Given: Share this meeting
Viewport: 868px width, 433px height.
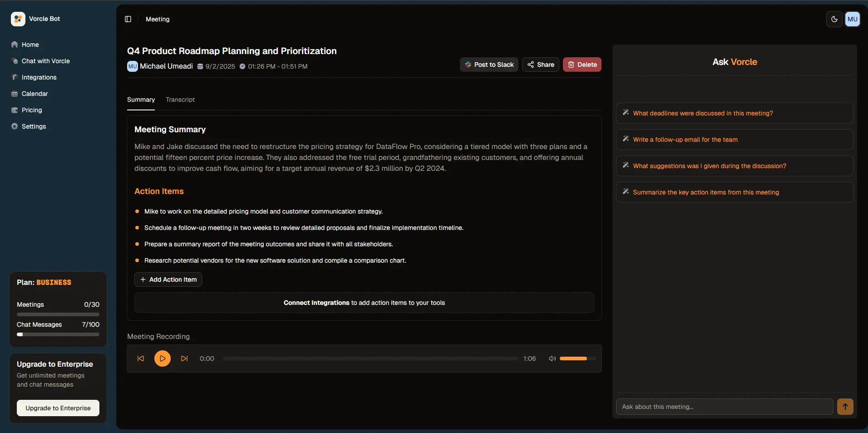Looking at the screenshot, I should coord(540,65).
